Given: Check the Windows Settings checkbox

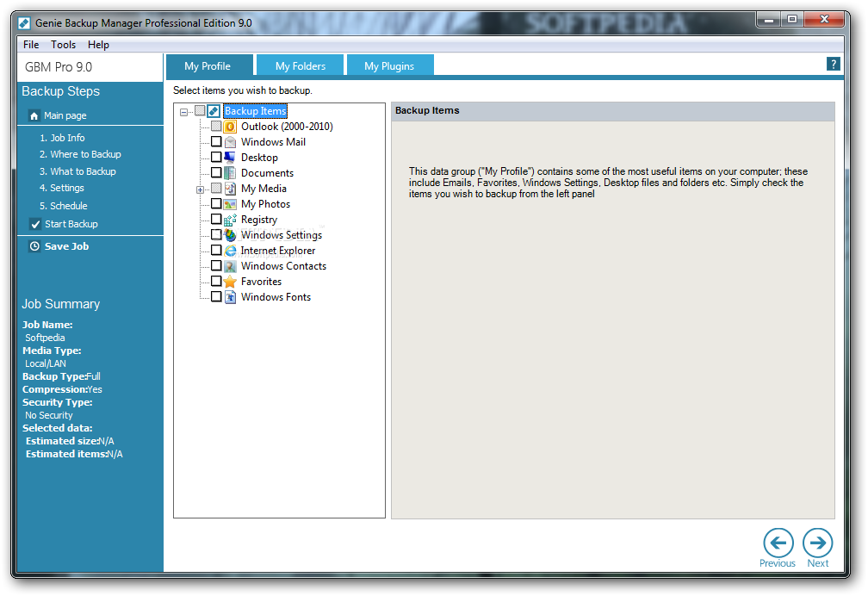Looking at the screenshot, I should (x=216, y=235).
